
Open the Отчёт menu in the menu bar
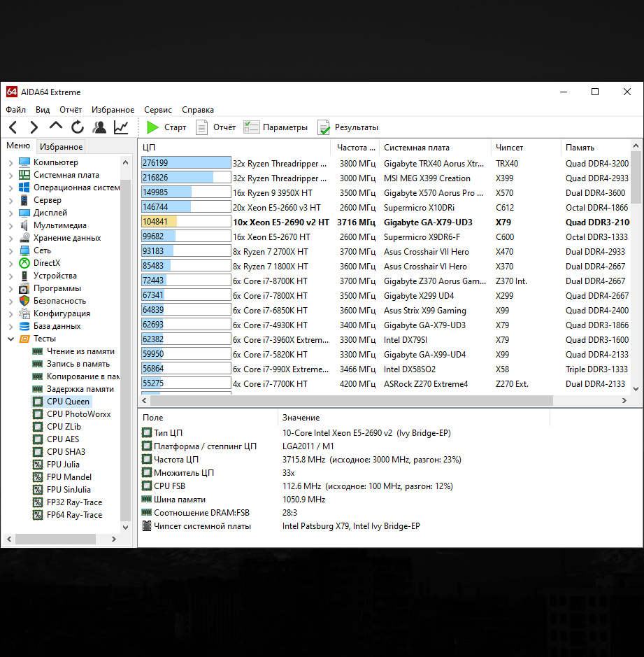(x=71, y=110)
